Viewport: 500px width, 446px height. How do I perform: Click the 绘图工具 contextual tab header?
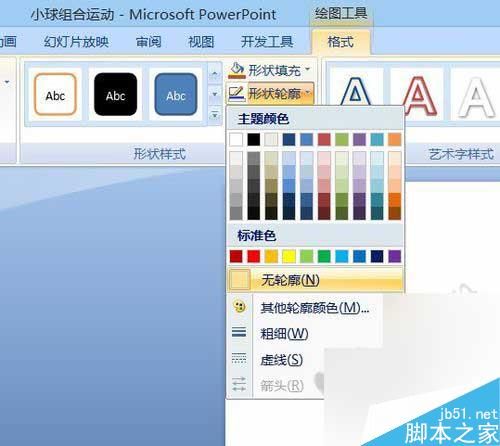click(x=341, y=14)
